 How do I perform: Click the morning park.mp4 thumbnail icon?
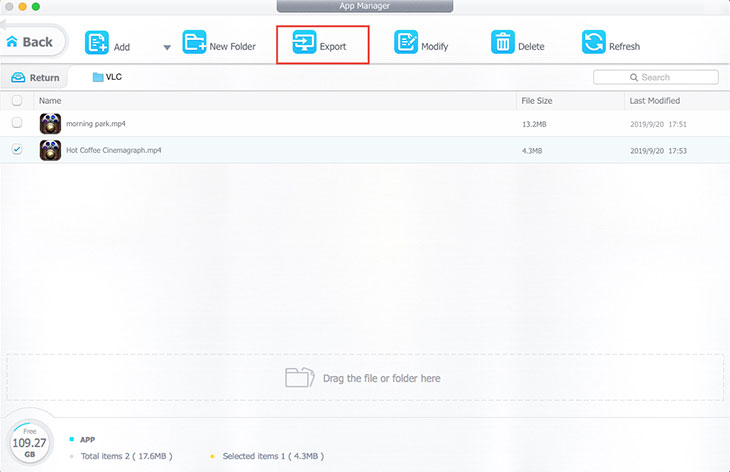coord(50,124)
